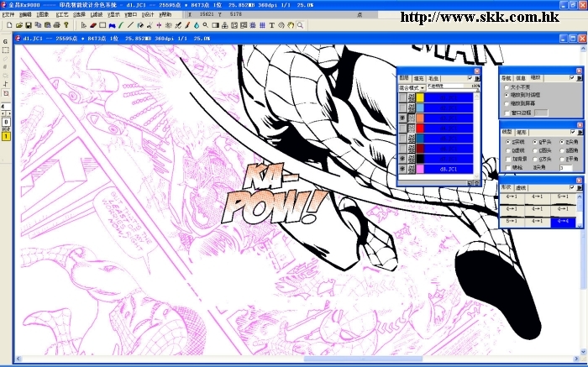588x367 pixels.
Task: Show the yellow layer via its visibility box
Action: (x=402, y=97)
